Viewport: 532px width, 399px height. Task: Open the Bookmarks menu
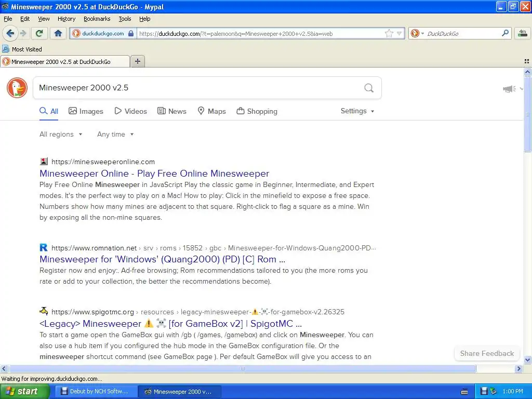(97, 19)
